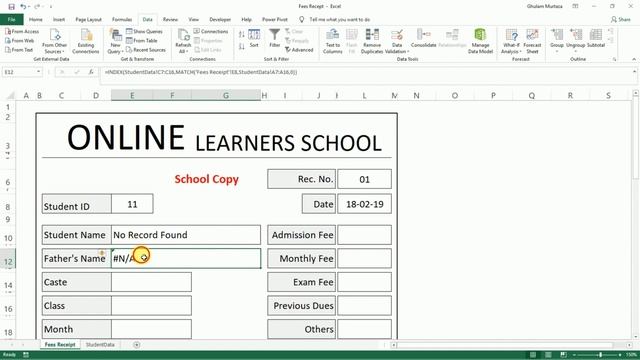Open Existing Connections

tap(86, 41)
